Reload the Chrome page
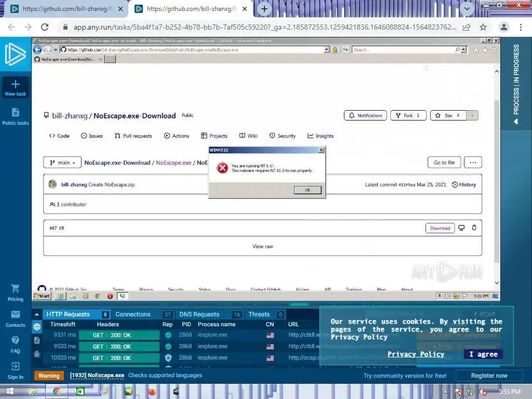 click(x=45, y=27)
